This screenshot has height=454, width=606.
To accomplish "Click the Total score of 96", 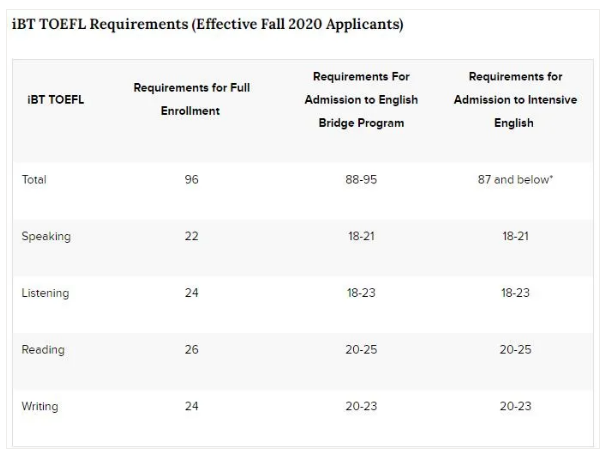I will (192, 180).
